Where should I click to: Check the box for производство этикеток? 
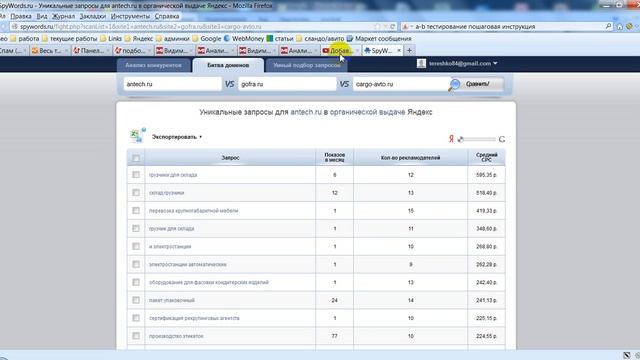pos(136,336)
